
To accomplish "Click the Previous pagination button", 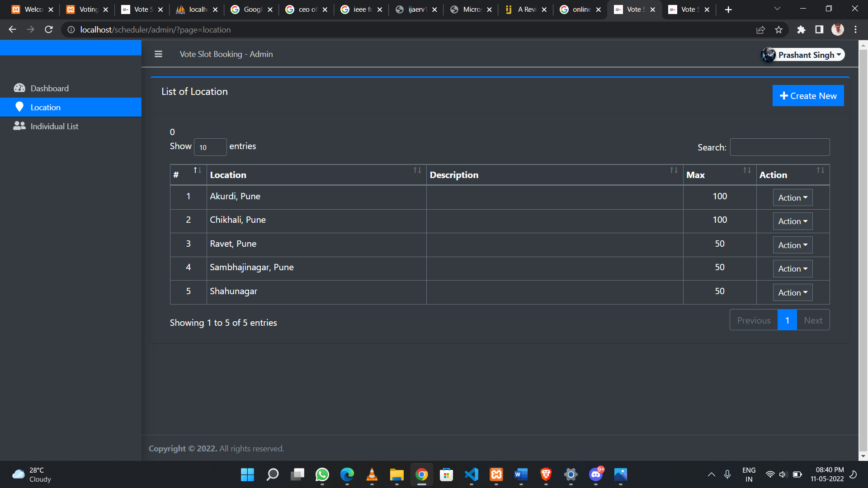I will (x=754, y=320).
